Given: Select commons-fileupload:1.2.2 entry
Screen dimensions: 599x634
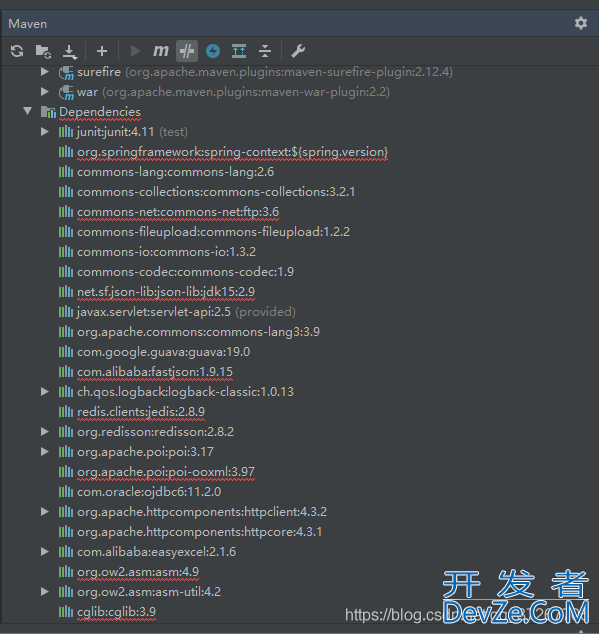Looking at the screenshot, I should point(214,232).
